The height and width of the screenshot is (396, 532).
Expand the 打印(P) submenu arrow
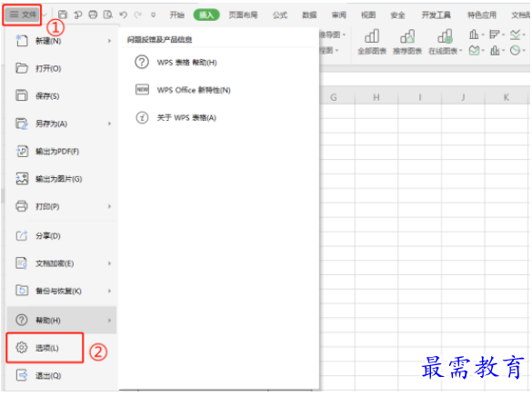(109, 206)
